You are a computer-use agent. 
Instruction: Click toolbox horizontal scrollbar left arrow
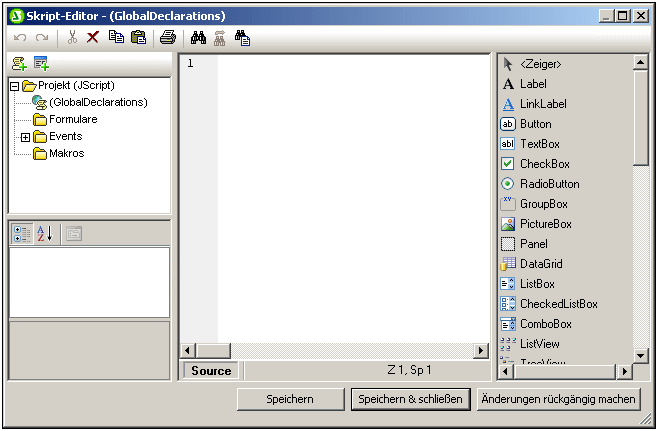coord(506,371)
